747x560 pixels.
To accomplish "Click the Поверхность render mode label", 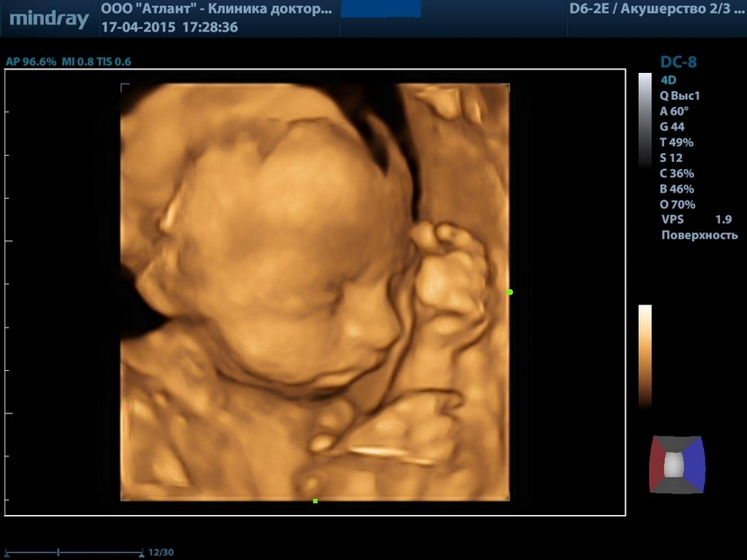I will 699,235.
